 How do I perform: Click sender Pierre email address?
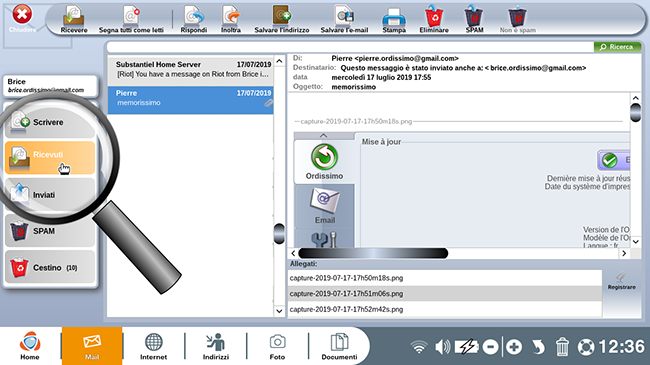coord(395,58)
